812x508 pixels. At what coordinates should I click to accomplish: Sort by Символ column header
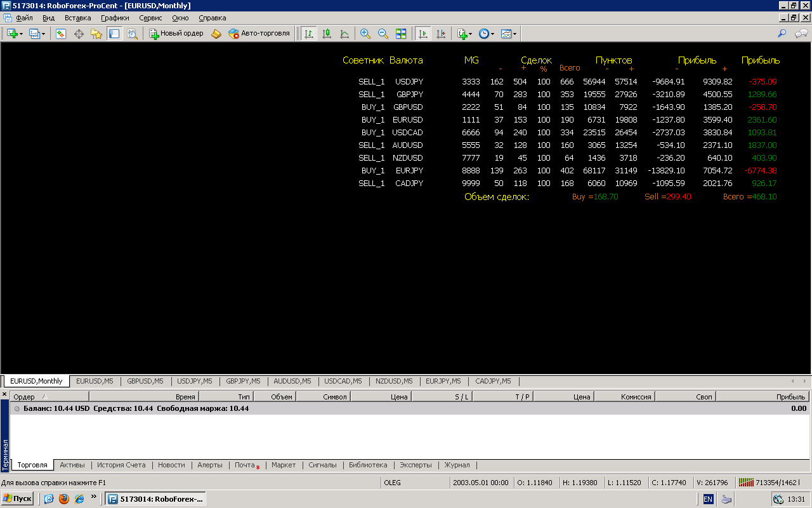coord(323,397)
